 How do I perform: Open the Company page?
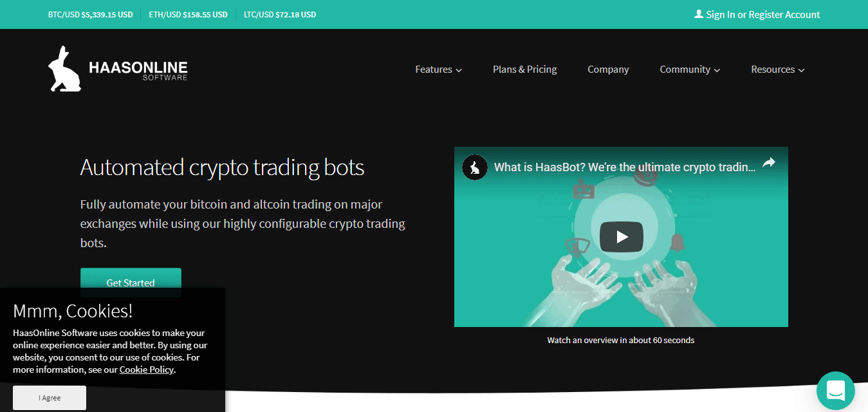coord(608,70)
